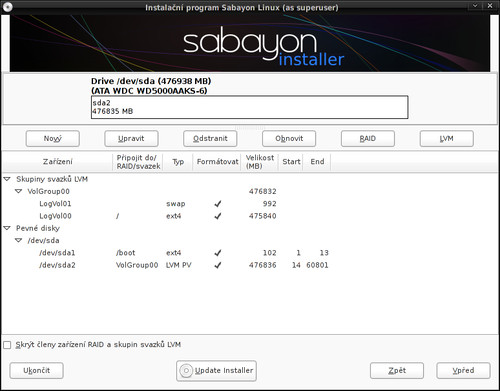Click the LVM PV type cell
500x391 pixels.
click(179, 265)
